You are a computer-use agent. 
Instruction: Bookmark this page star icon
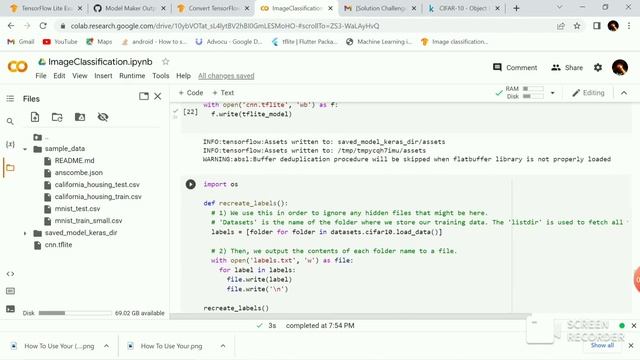(577, 26)
